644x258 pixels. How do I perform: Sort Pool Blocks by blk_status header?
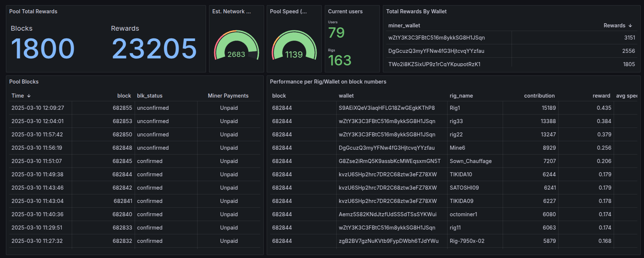pyautogui.click(x=150, y=96)
